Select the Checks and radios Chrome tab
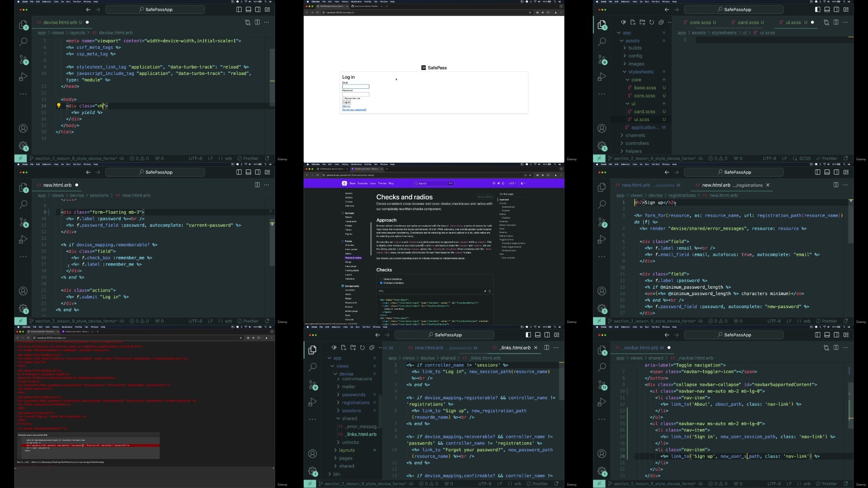This screenshot has height=488, width=868. [x=366, y=169]
